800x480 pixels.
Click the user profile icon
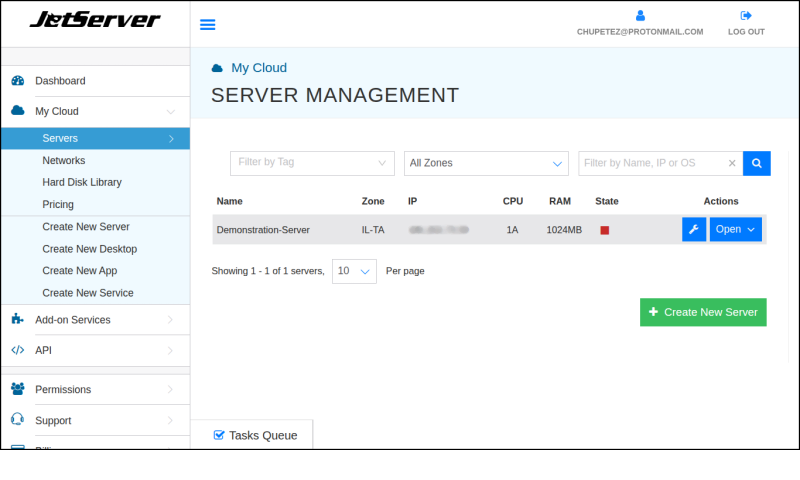pyautogui.click(x=640, y=16)
